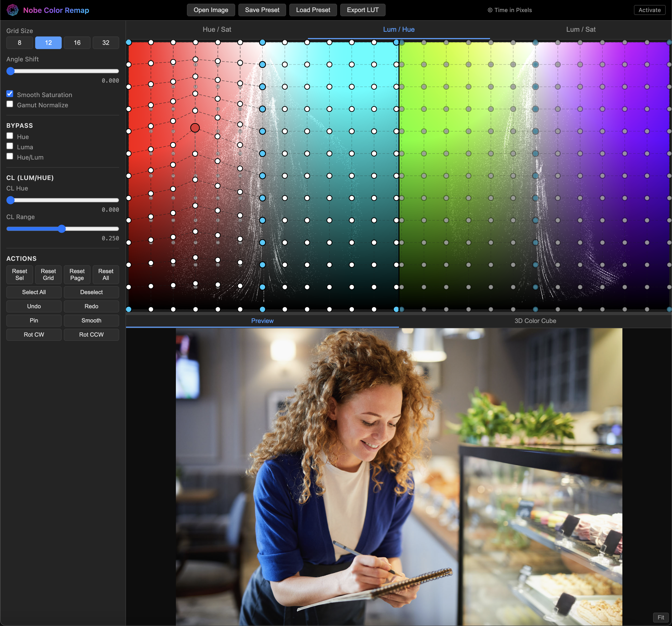The height and width of the screenshot is (626, 672).
Task: Export the current grade as a LUT
Action: tap(363, 10)
